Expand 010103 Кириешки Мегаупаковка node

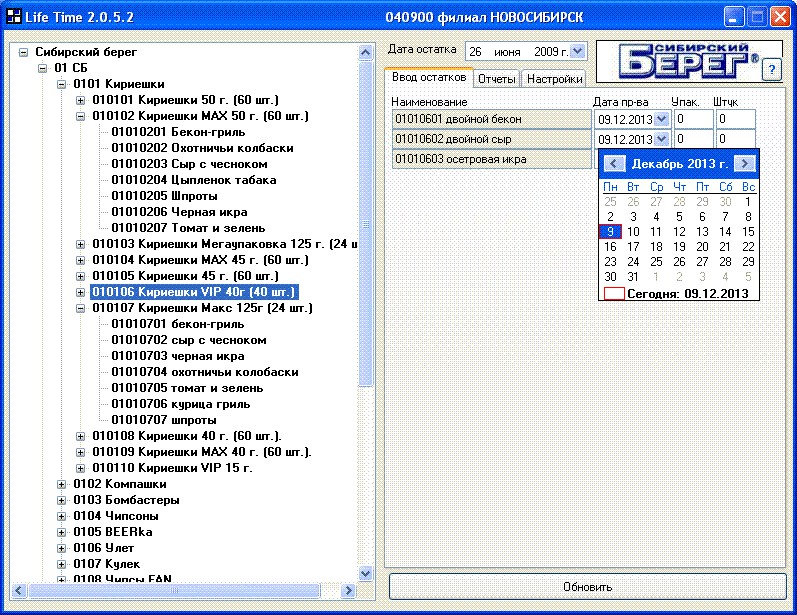[80, 244]
